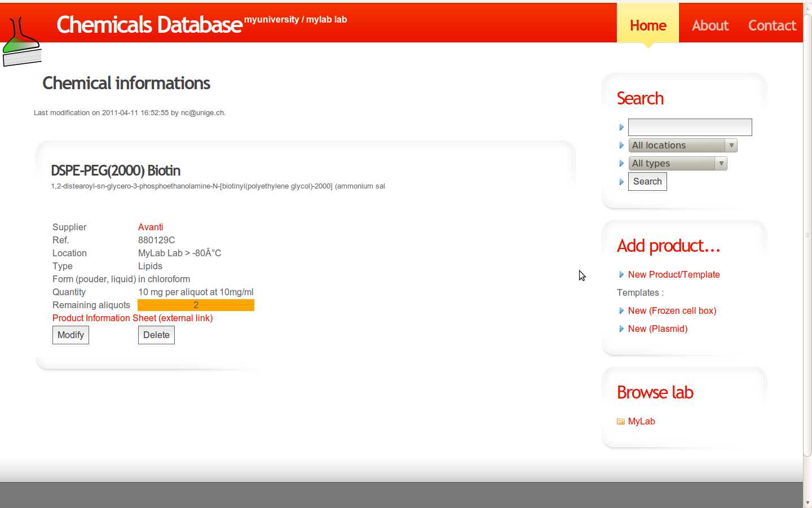Click inside the search text field
This screenshot has width=812, height=508.
(x=689, y=127)
